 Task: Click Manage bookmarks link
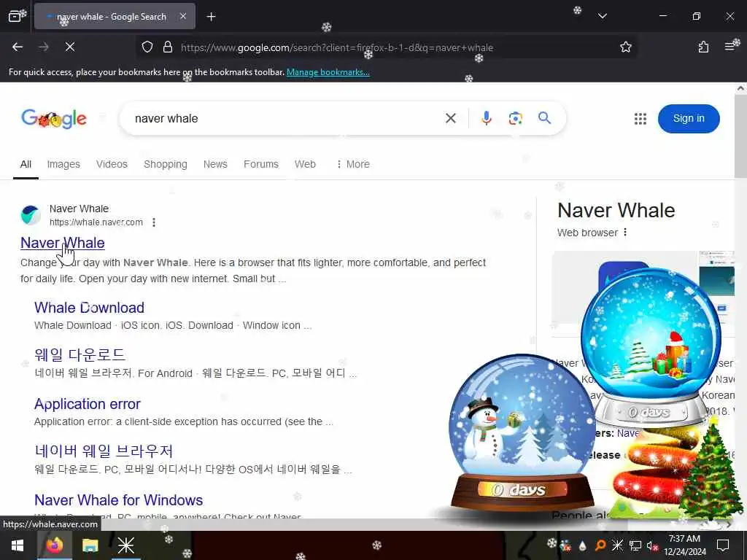tap(328, 72)
